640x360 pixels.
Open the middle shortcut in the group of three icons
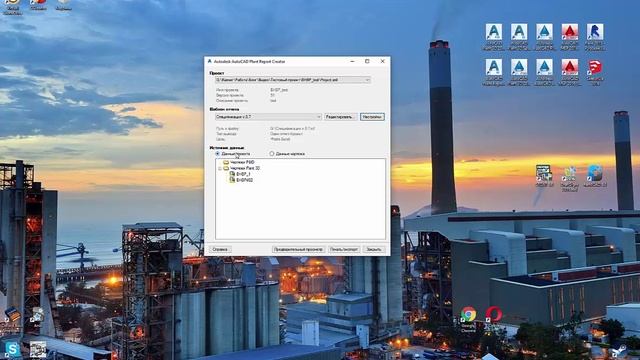(569, 178)
